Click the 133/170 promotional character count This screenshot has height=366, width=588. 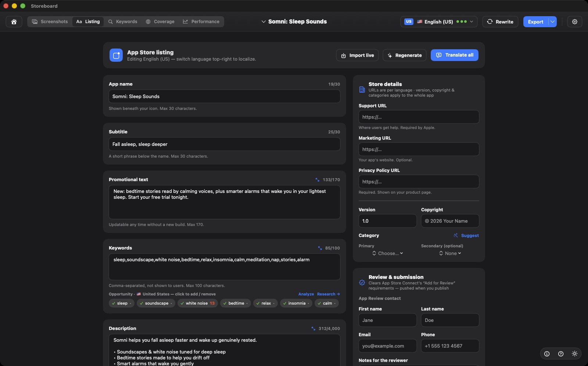pos(331,180)
